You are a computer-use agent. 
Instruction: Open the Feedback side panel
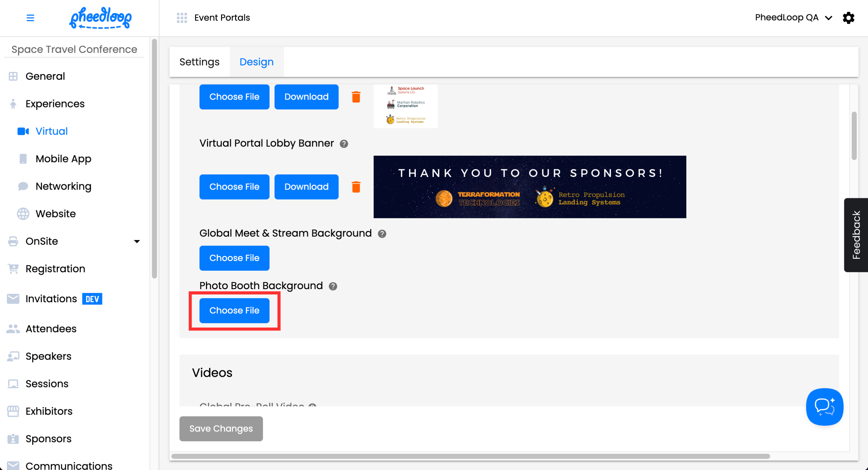pos(855,235)
